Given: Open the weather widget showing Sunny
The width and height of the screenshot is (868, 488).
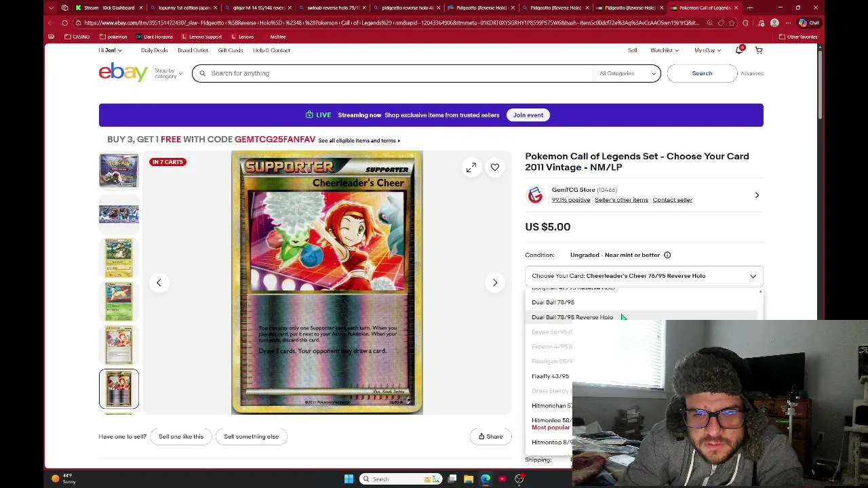Looking at the screenshot, I should coord(63,479).
